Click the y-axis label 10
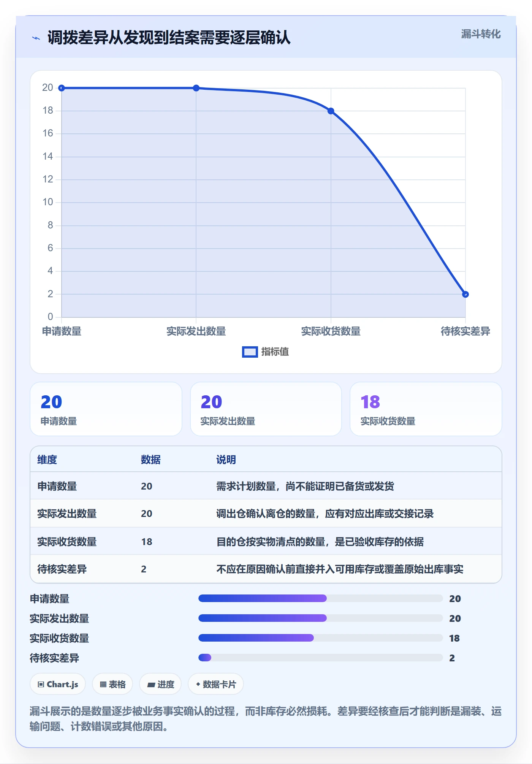 (x=48, y=202)
